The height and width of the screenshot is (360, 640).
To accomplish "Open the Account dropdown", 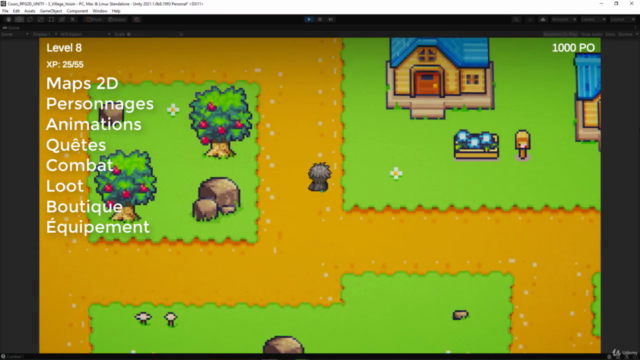I will (x=563, y=20).
